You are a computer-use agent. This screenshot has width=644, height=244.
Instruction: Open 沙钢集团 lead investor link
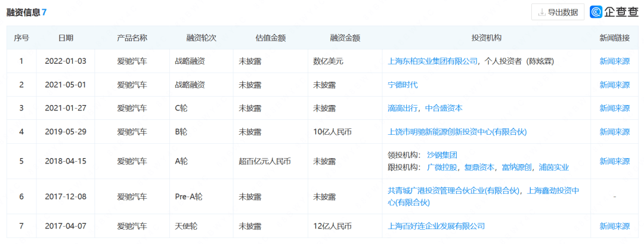click(x=442, y=155)
